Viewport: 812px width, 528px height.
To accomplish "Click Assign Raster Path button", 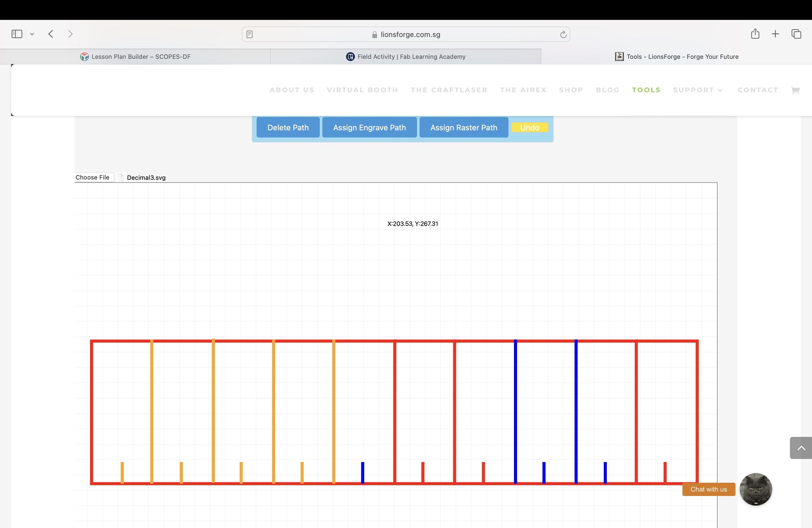I will pos(463,128).
